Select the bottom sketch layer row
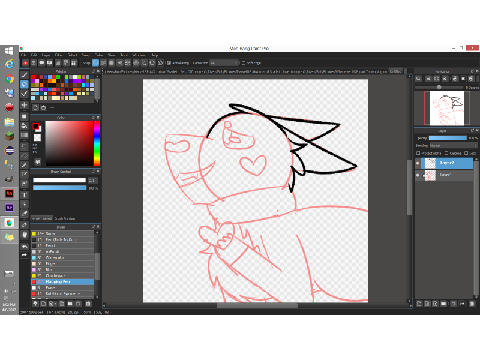Viewport: 480px width, 360px height. click(x=447, y=175)
